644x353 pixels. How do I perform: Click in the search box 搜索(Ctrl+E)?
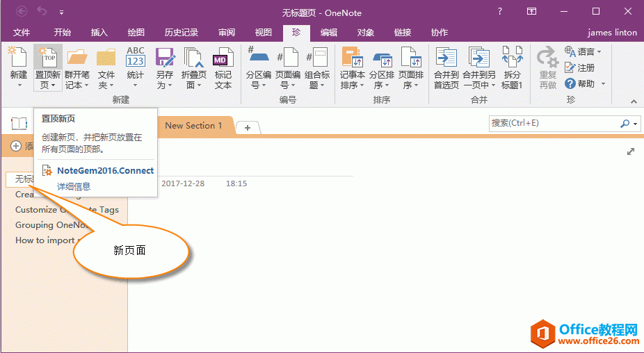[554, 123]
